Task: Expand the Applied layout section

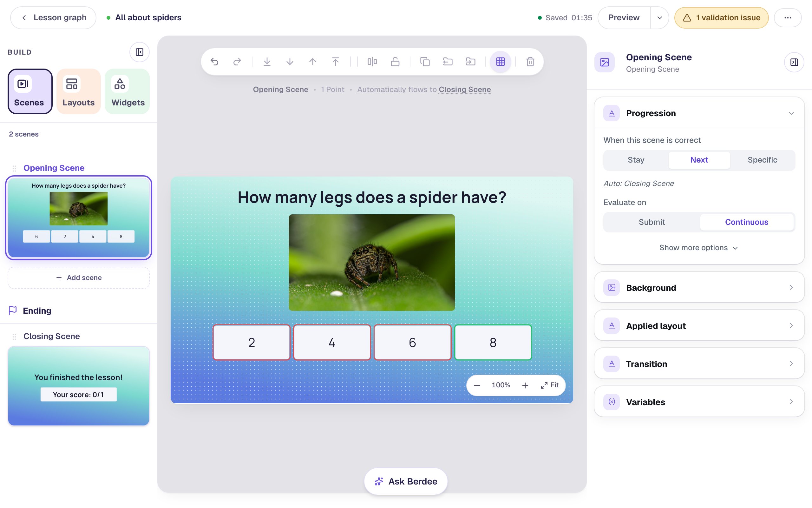Action: [x=699, y=325]
